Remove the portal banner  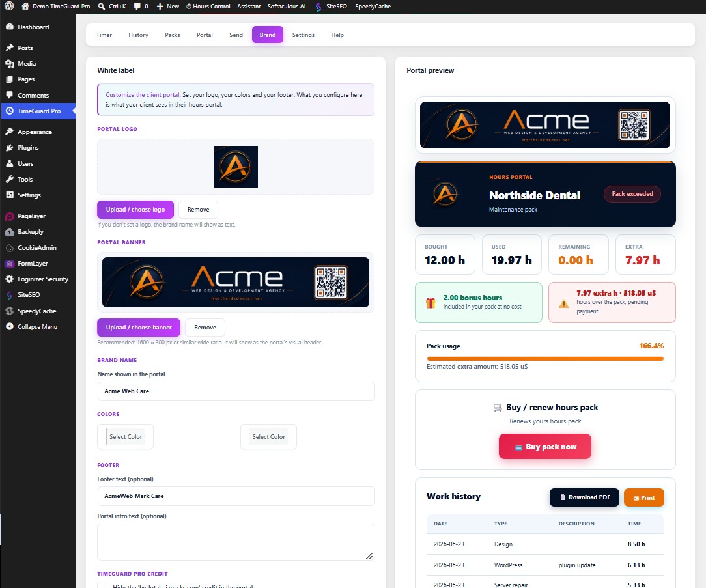(205, 328)
